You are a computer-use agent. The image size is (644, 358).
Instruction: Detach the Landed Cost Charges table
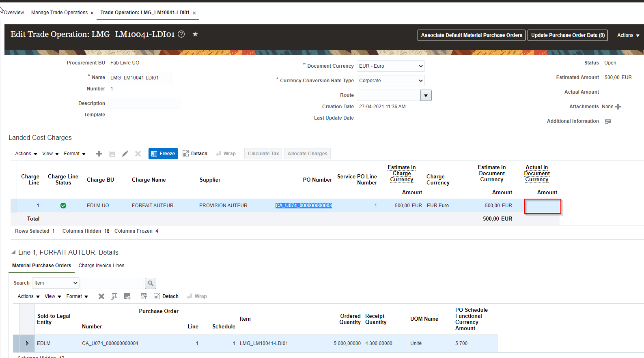[x=195, y=154]
